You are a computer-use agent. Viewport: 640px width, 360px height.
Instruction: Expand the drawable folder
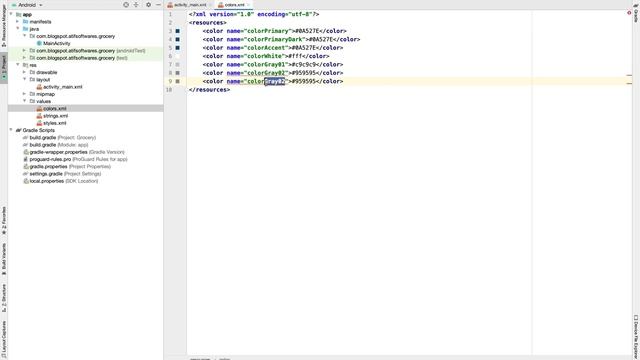point(24,72)
